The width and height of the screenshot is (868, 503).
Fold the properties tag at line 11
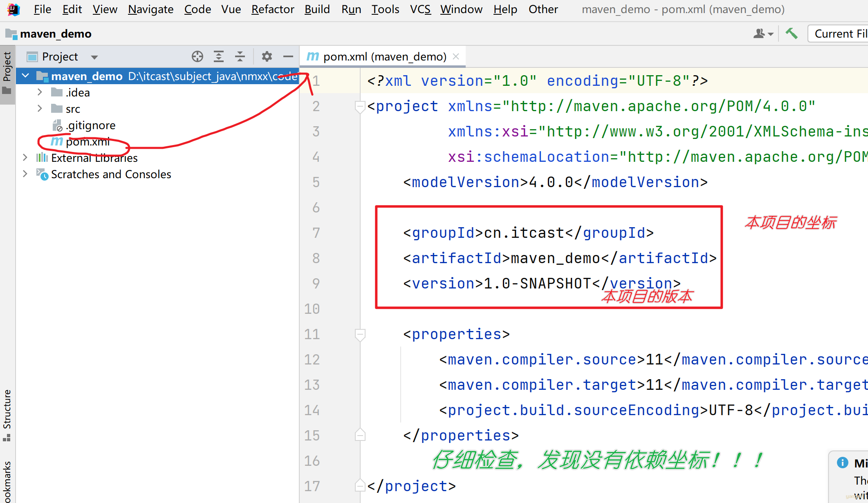pyautogui.click(x=360, y=335)
